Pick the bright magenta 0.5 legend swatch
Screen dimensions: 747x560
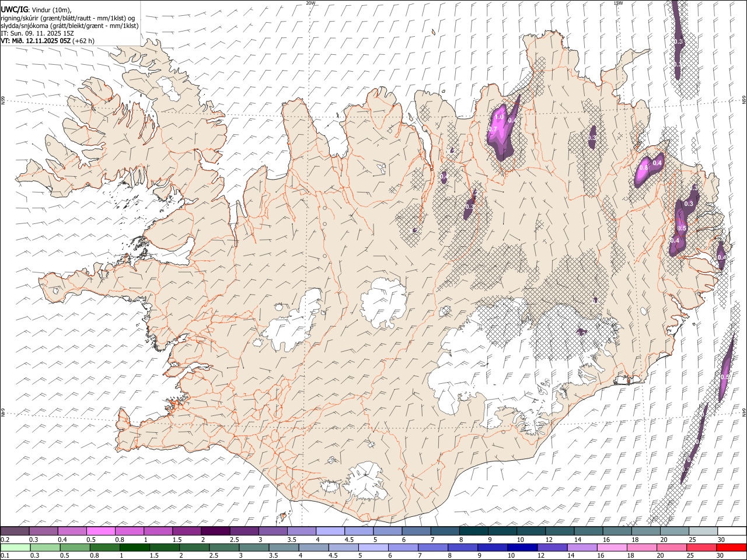coord(100,531)
